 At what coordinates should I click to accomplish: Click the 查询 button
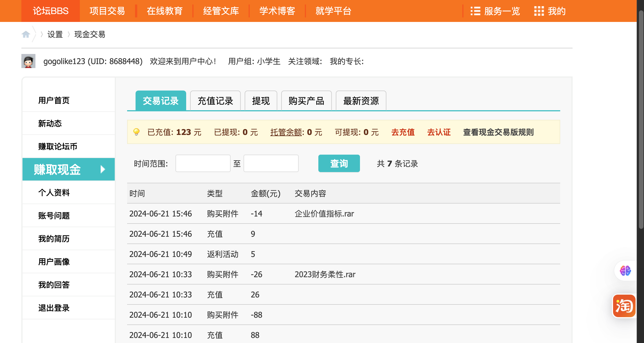coord(339,163)
